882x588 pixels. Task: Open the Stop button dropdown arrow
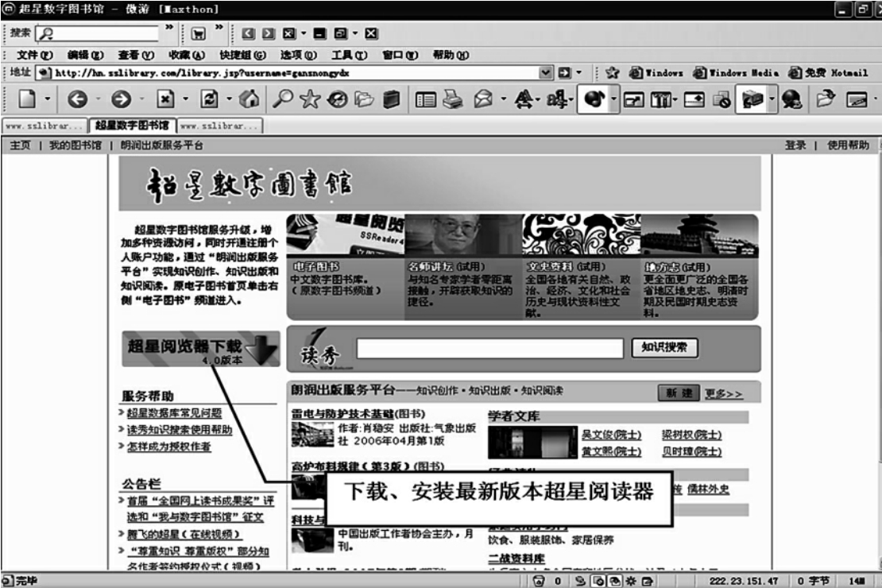185,99
